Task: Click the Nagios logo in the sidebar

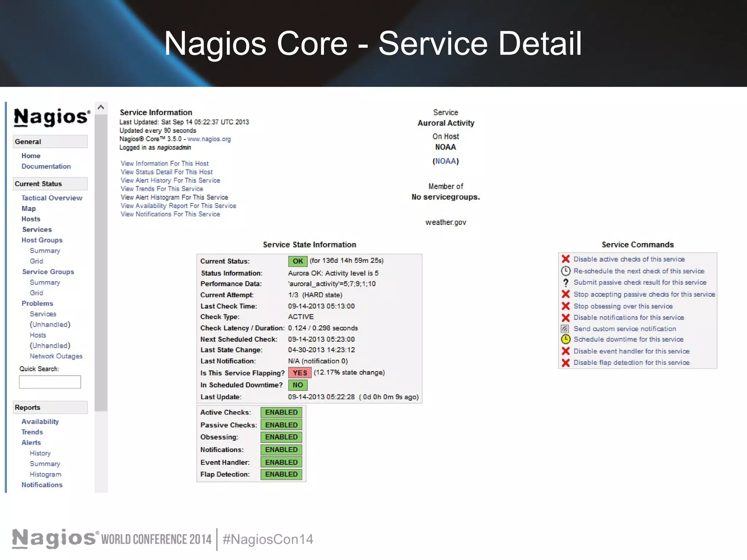Action: pyautogui.click(x=52, y=117)
